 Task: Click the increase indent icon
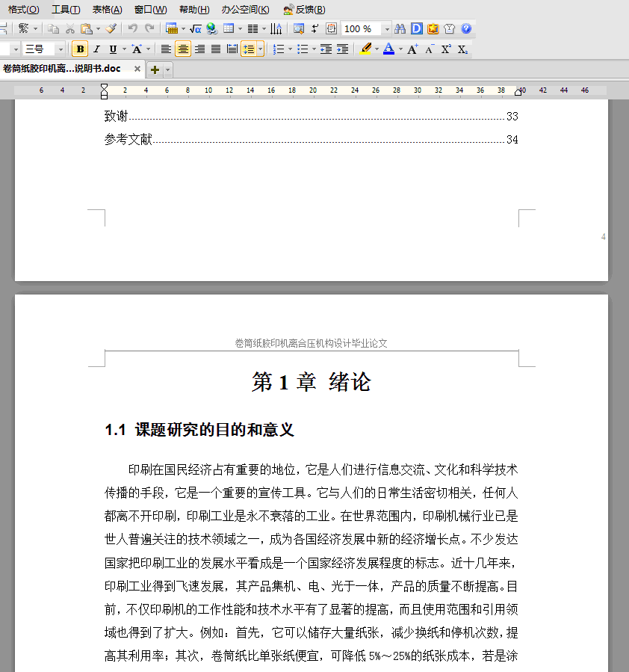[343, 49]
